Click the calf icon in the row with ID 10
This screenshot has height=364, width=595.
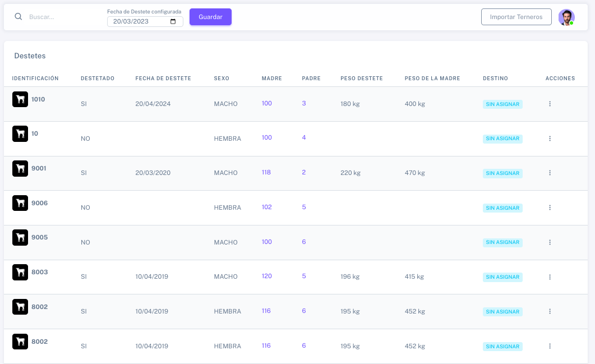[x=20, y=133]
